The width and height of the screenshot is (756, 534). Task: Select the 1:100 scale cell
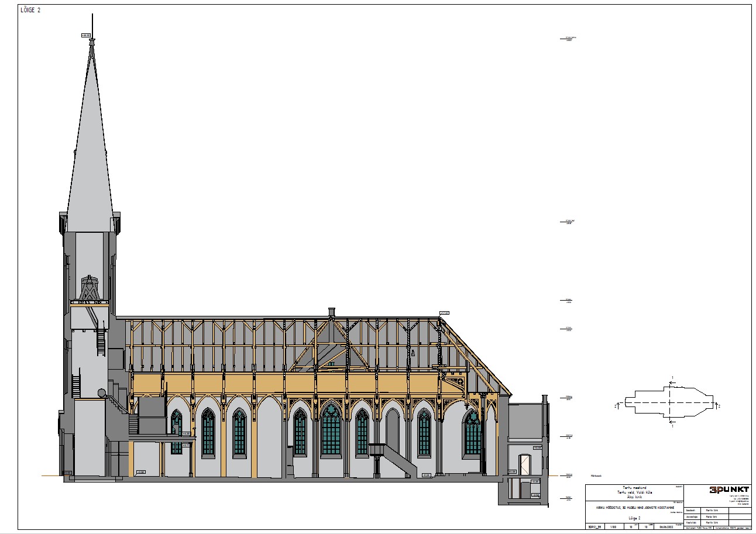pyautogui.click(x=613, y=526)
